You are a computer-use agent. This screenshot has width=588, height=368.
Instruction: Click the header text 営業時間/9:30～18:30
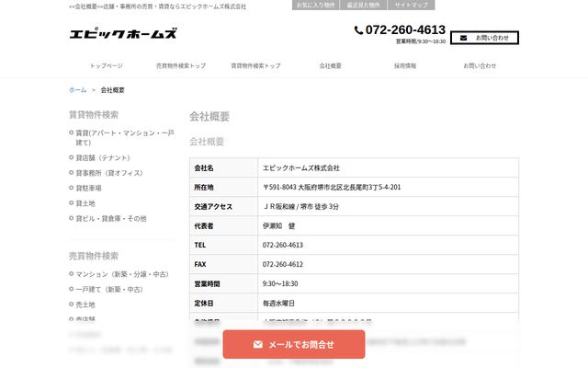coord(421,41)
